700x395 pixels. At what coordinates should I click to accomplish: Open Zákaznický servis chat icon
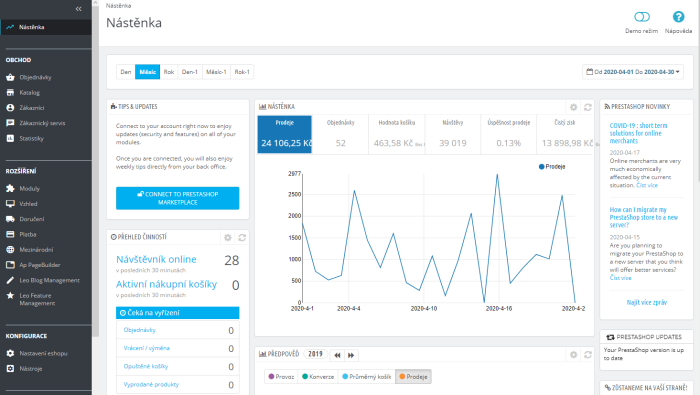[10, 123]
